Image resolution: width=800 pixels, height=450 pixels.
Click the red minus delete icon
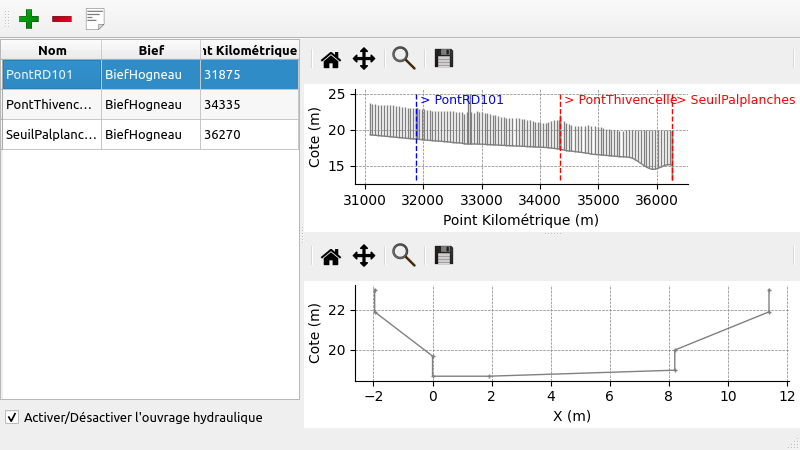(62, 18)
